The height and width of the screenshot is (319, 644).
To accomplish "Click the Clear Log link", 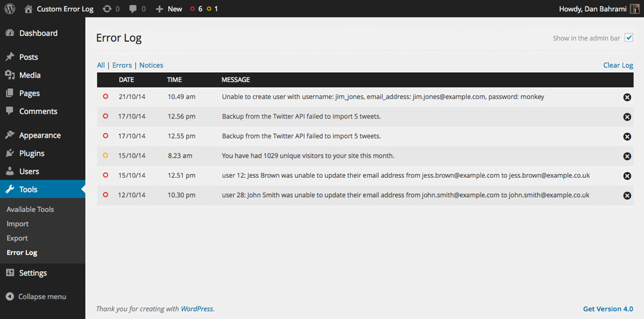I will (618, 65).
